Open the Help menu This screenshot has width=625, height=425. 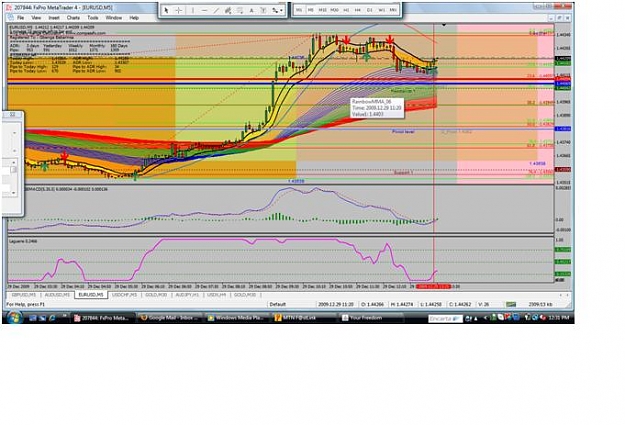[x=134, y=18]
